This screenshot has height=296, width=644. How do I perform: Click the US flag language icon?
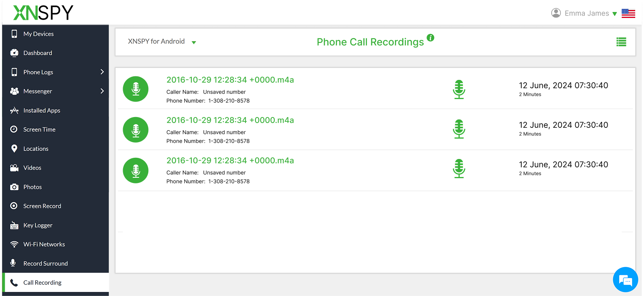[x=628, y=14]
